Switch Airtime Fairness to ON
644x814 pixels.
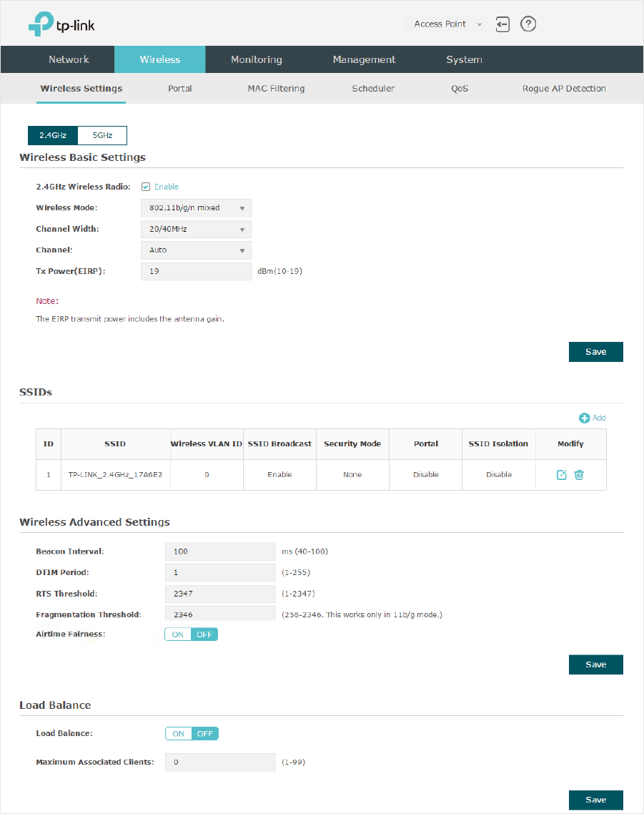pos(177,634)
